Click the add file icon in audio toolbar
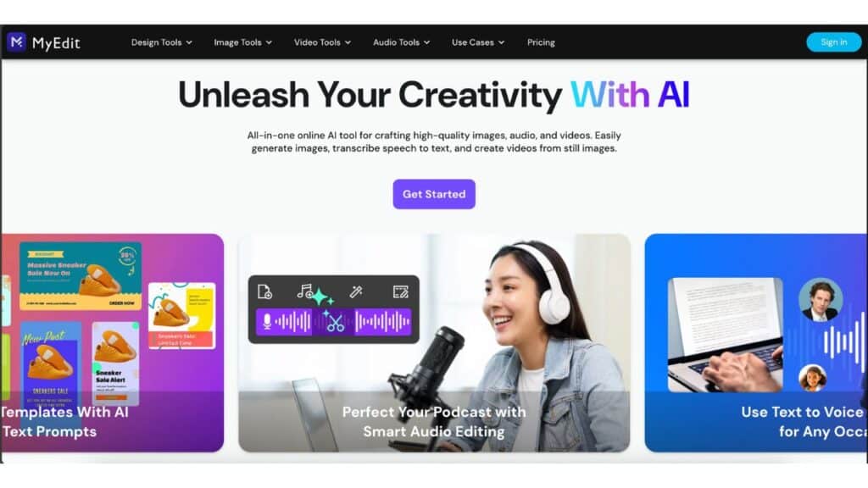 (x=264, y=291)
